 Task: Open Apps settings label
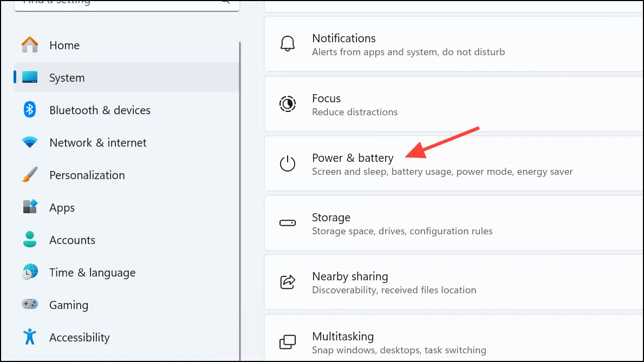click(x=62, y=208)
